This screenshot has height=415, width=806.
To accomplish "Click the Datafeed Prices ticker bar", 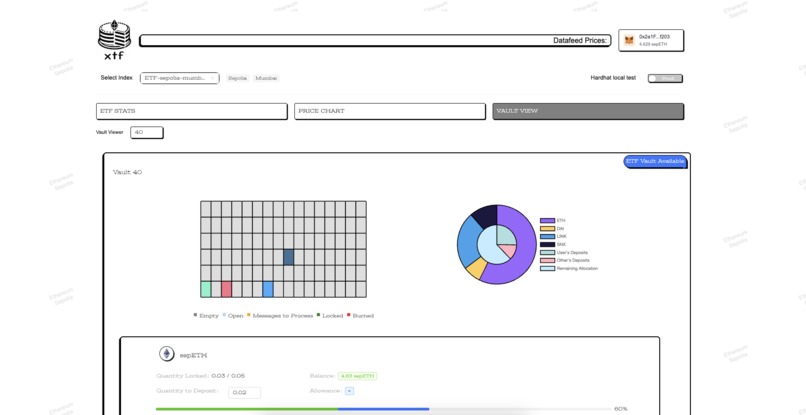I will 376,41.
